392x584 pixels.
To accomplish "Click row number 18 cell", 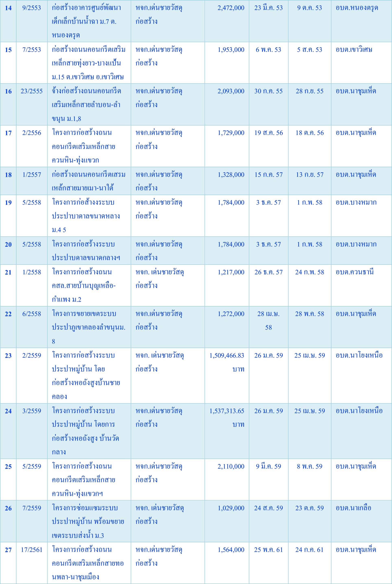I will tap(8, 175).
